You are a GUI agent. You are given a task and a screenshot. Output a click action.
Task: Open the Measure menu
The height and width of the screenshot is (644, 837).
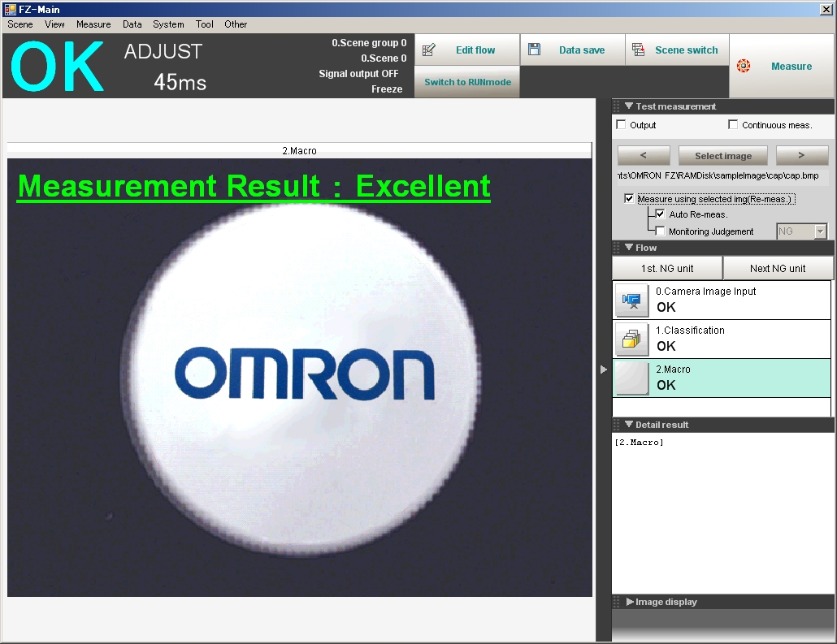[93, 24]
